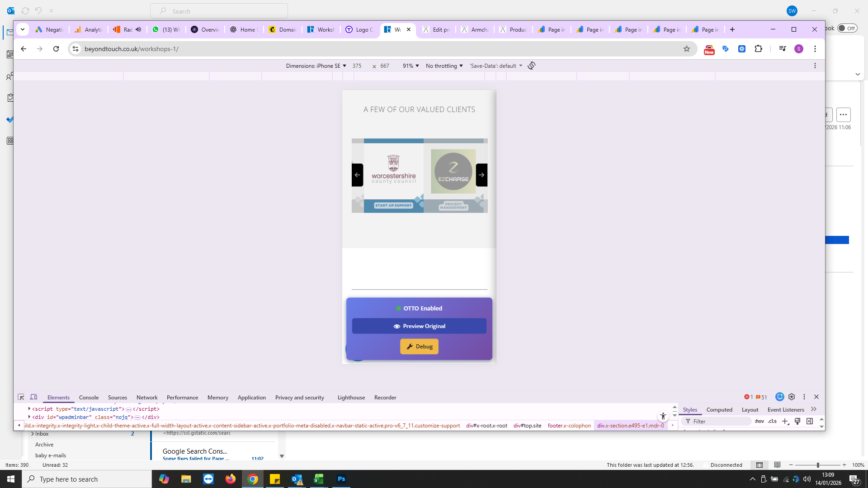The width and height of the screenshot is (868, 488).
Task: Toggle the Outlook Off switch
Action: 847,28
